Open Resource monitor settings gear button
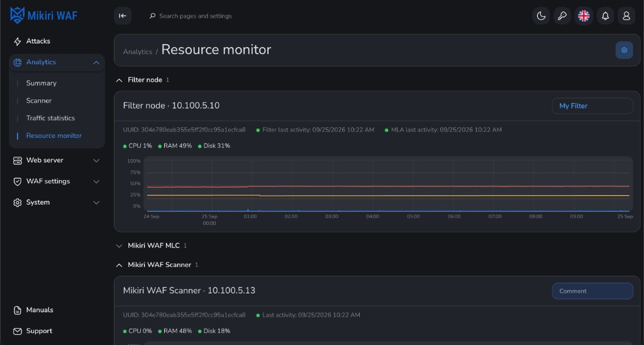644x345 pixels. pos(624,50)
